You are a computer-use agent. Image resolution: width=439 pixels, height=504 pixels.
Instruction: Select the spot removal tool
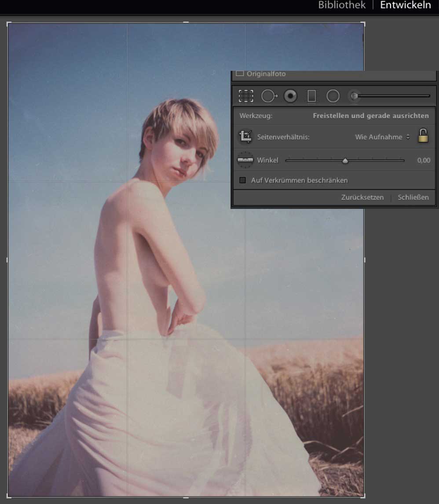point(268,96)
